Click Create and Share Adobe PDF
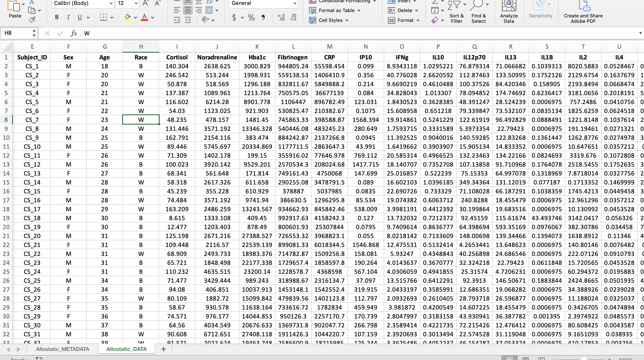The height and width of the screenshot is (360, 644). pyautogui.click(x=583, y=13)
